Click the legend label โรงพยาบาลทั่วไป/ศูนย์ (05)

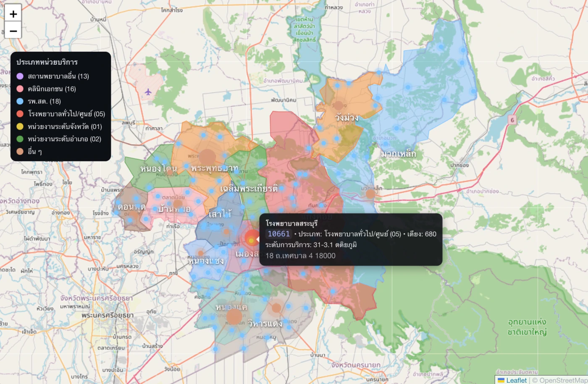pyautogui.click(x=66, y=114)
